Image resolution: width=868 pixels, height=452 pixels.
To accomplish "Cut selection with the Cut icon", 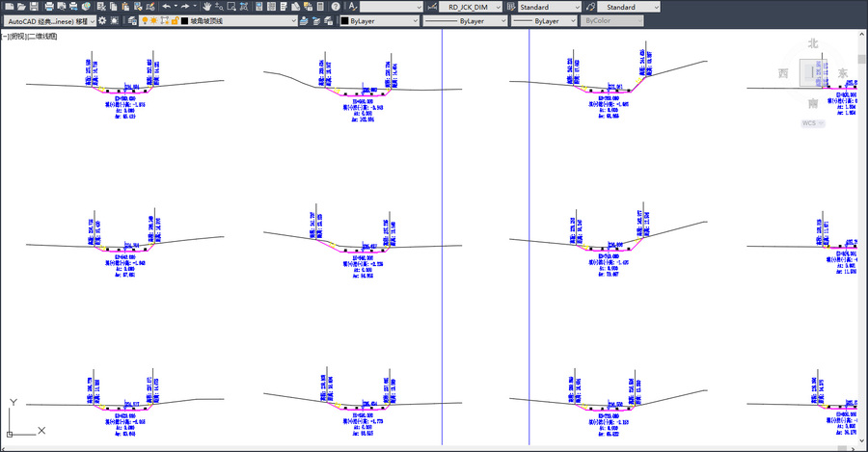I will click(x=100, y=7).
